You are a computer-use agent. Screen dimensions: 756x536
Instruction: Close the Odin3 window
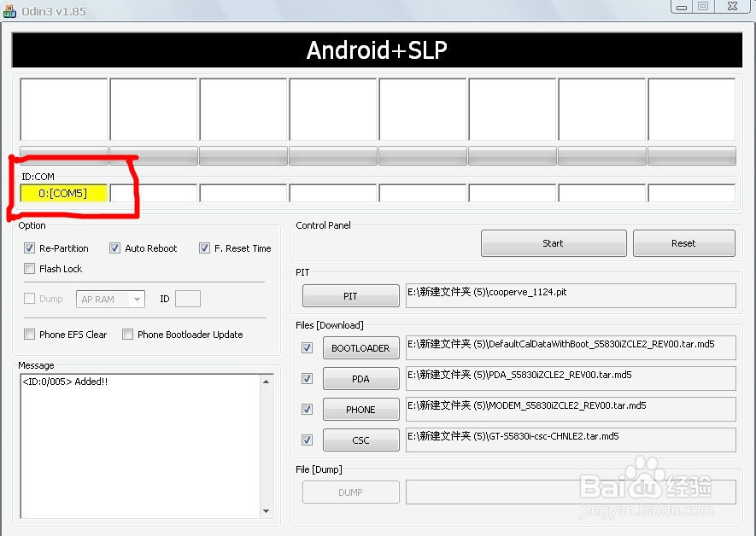pyautogui.click(x=732, y=6)
